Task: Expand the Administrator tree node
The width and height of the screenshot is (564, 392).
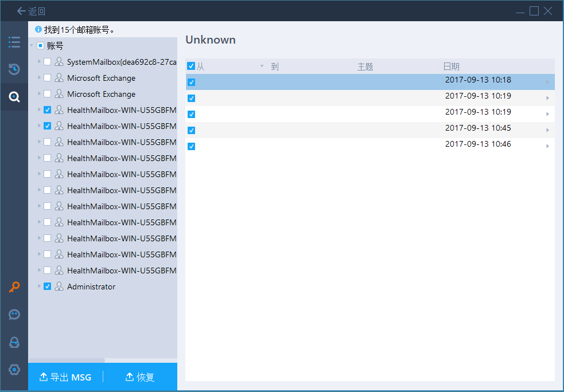Action: [39, 287]
